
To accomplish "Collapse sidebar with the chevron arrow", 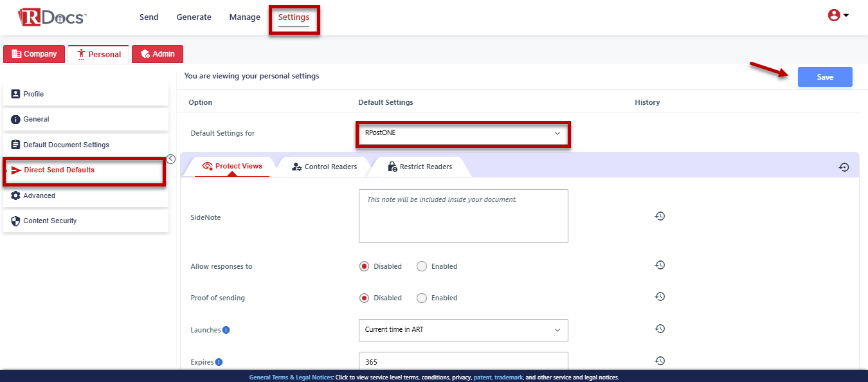I will tap(171, 159).
